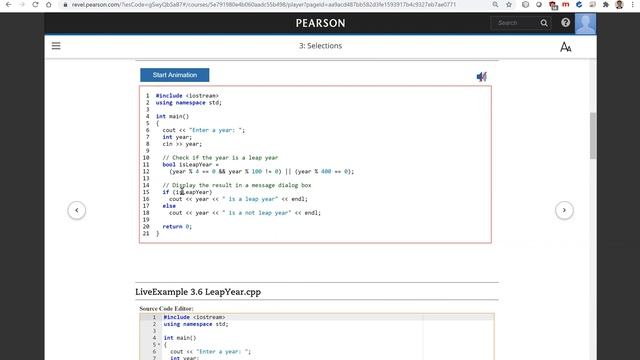Click the PEARSON logo
Image resolution: width=640 pixels, height=360 pixels.
click(x=320, y=23)
